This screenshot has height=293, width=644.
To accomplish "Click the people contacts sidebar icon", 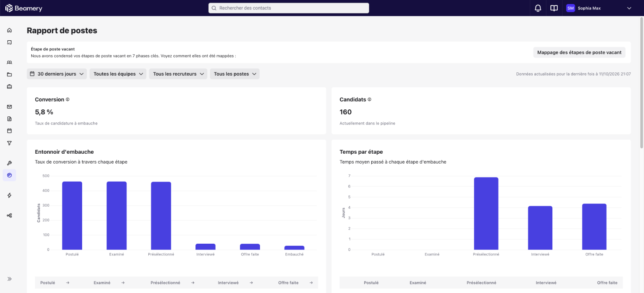I will 9,62.
